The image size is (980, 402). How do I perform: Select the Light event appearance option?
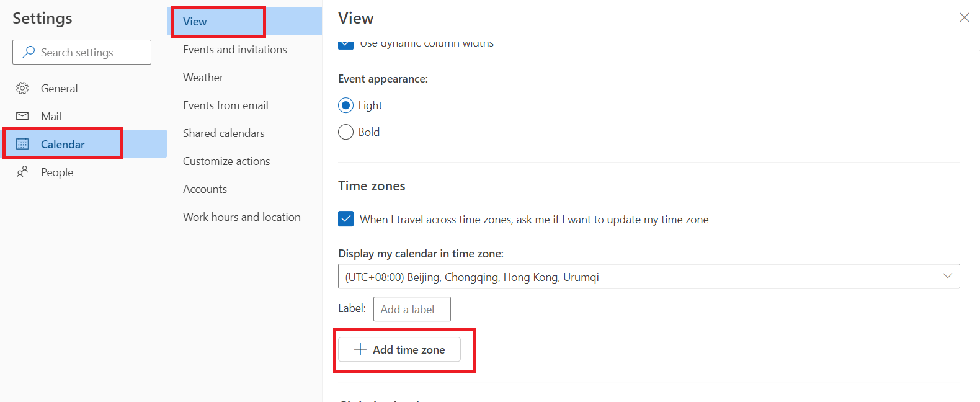click(x=345, y=105)
